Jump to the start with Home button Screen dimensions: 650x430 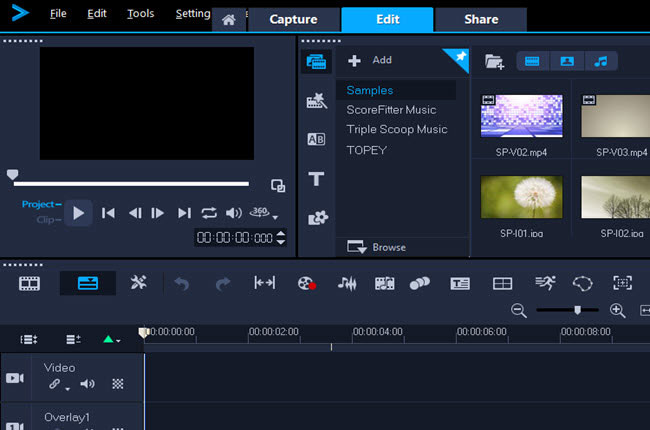(108, 213)
